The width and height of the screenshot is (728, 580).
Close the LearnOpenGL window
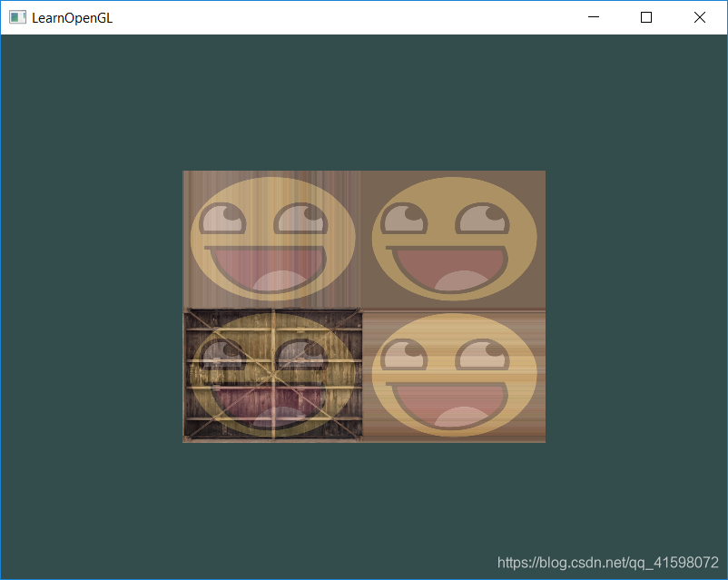coord(700,17)
